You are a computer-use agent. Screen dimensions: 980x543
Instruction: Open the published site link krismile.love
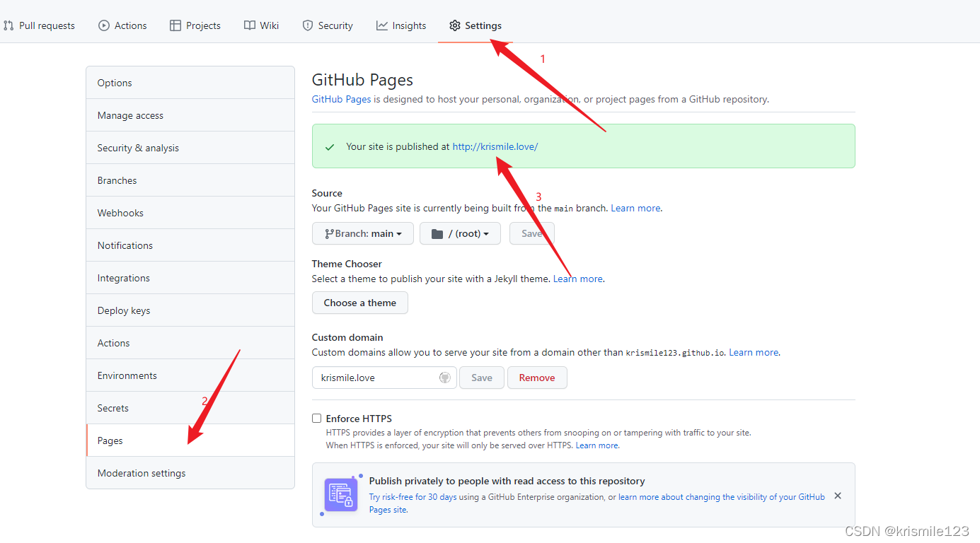click(495, 146)
